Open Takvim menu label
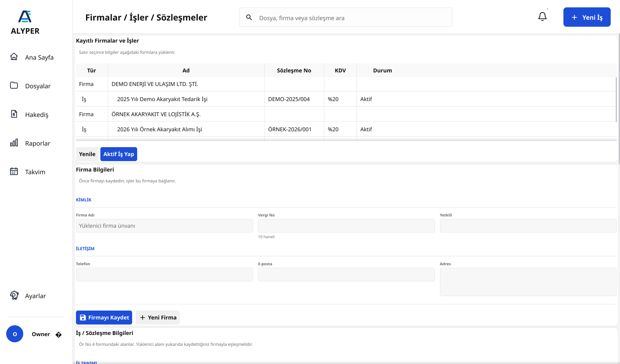Viewport: 620px width, 364px height. pos(35,172)
